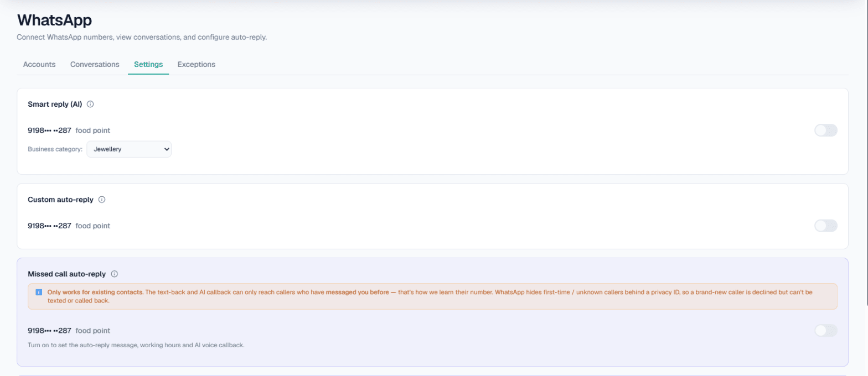Click the WhatsApp page heading
This screenshot has height=376, width=868.
click(x=54, y=20)
